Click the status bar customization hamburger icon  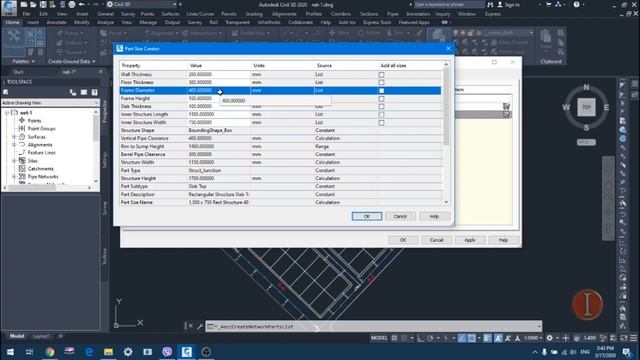633,338
